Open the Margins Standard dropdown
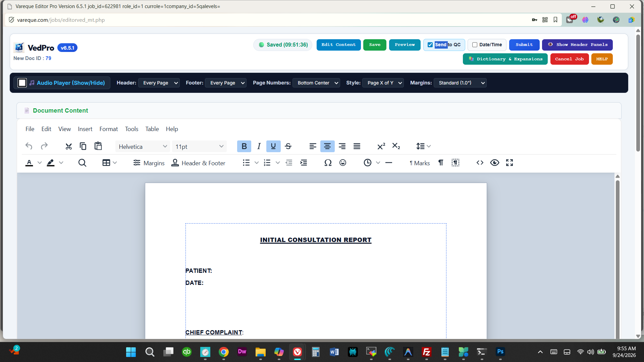Viewport: 644px width, 362px height. 460,83
